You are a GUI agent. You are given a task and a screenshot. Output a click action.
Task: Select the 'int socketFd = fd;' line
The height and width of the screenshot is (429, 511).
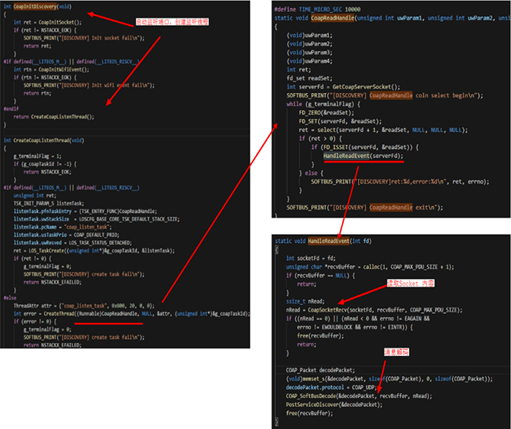pos(311,258)
